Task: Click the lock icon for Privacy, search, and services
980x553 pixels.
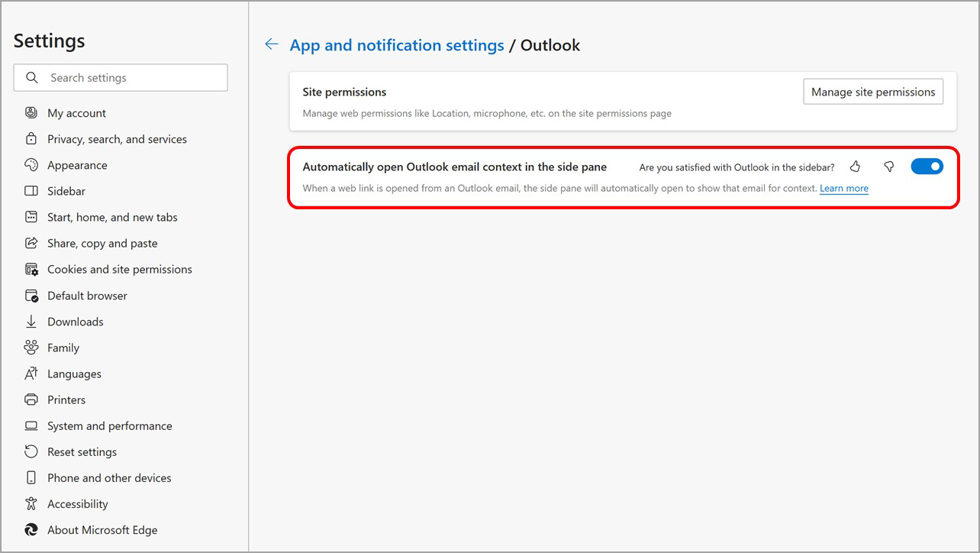Action: (31, 138)
